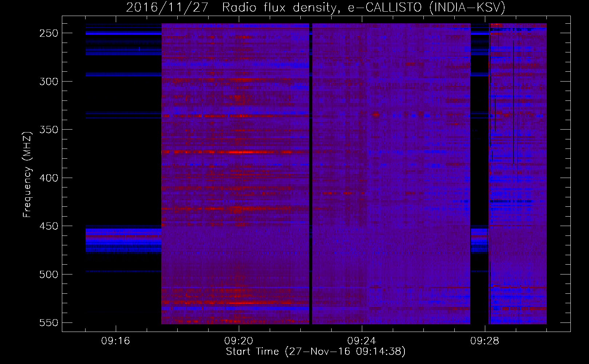Viewport: 589px width, 364px height.
Task: Click the 09:20 time tick label
Action: (x=239, y=341)
